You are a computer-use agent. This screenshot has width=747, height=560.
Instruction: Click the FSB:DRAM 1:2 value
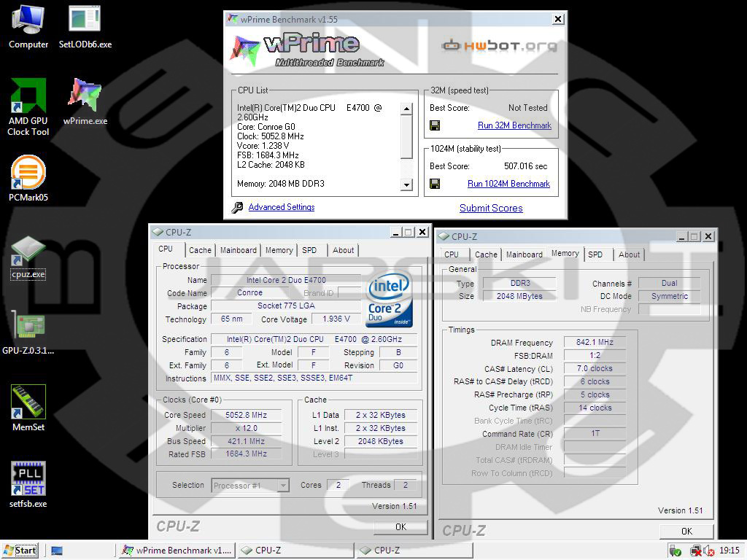pyautogui.click(x=595, y=355)
